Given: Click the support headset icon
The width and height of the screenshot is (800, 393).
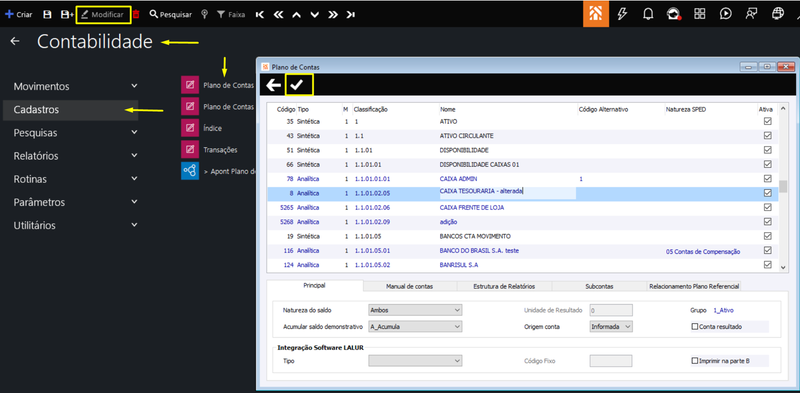Looking at the screenshot, I should 673,14.
